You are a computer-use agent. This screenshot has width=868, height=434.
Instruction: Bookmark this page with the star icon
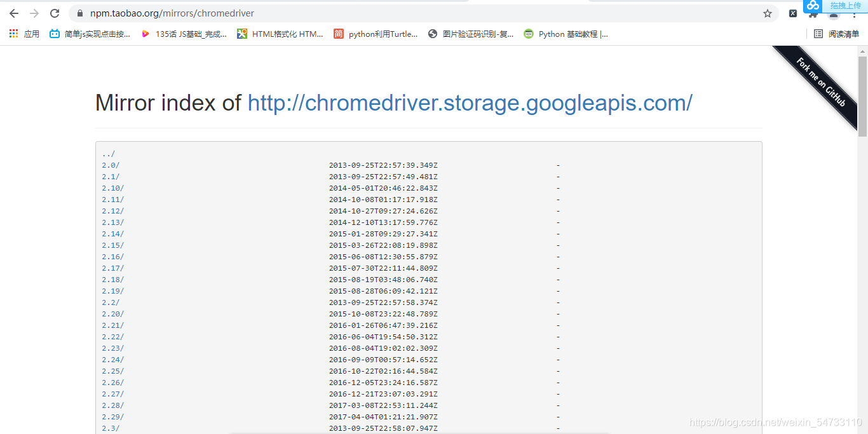point(768,13)
